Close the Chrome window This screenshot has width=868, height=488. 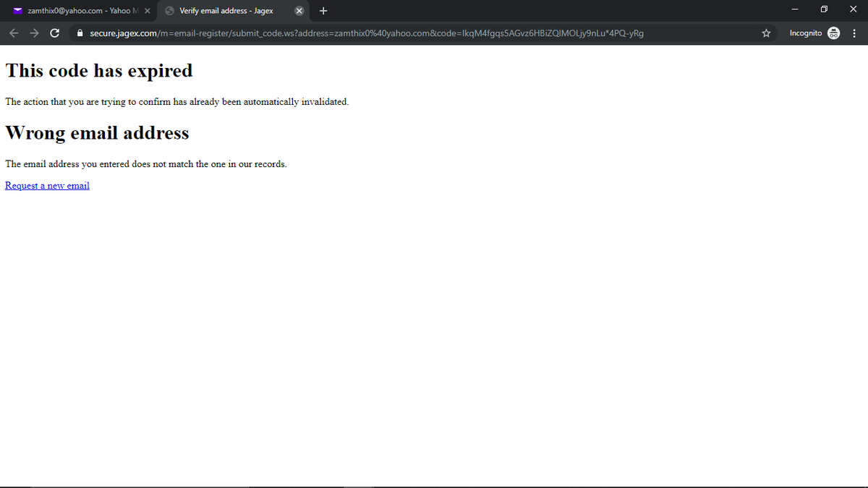[853, 10]
